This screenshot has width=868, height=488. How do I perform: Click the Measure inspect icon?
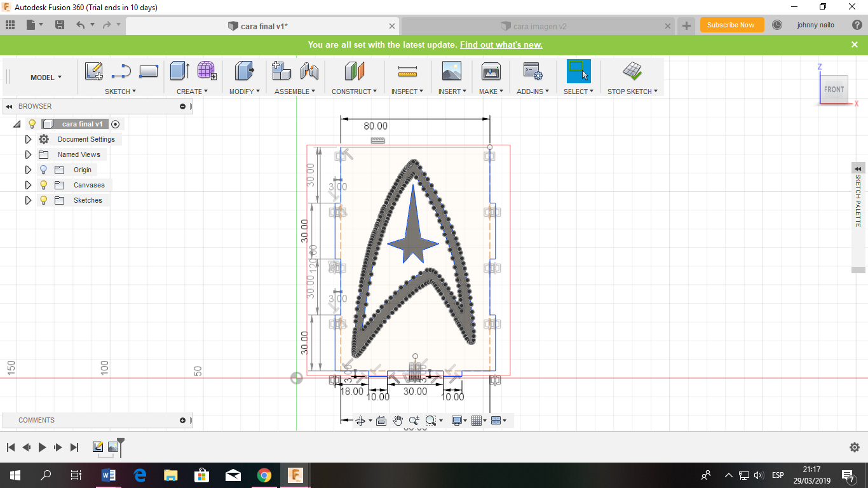(x=407, y=71)
